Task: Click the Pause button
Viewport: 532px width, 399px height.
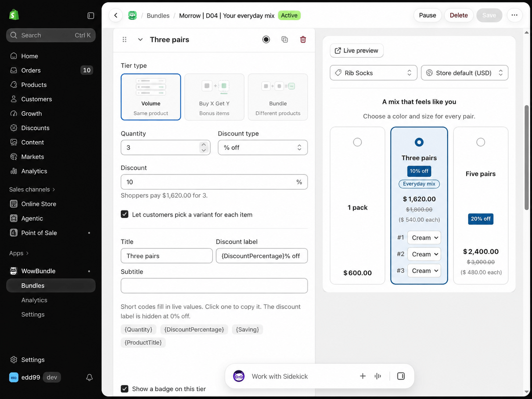Action: click(428, 15)
